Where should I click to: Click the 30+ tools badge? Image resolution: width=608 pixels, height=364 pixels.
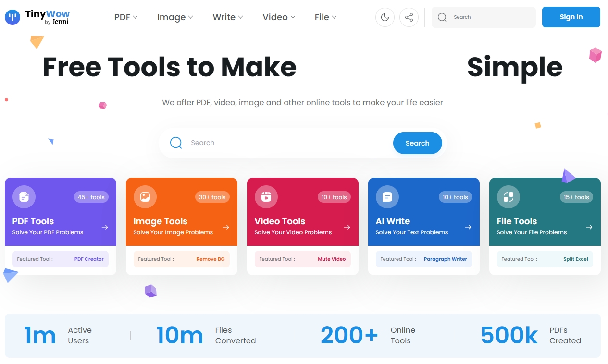[x=212, y=197]
